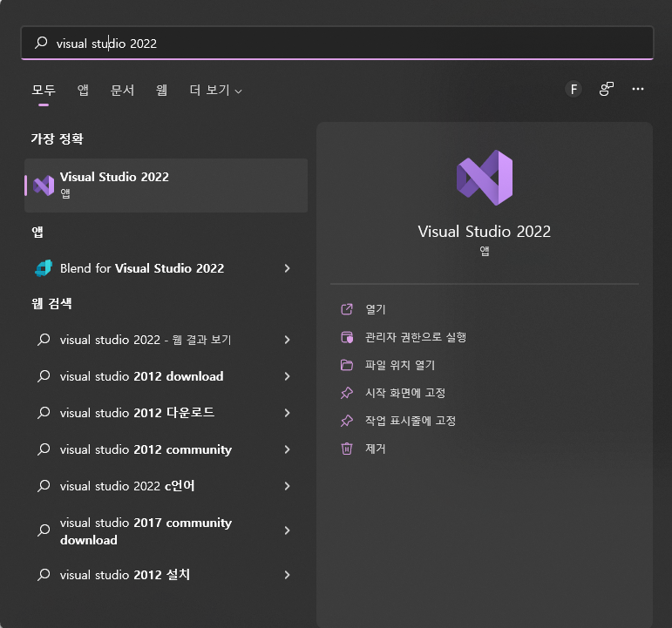Click the Visual Studio 2022 title in details pane
Image resolution: width=672 pixels, height=628 pixels.
485,232
